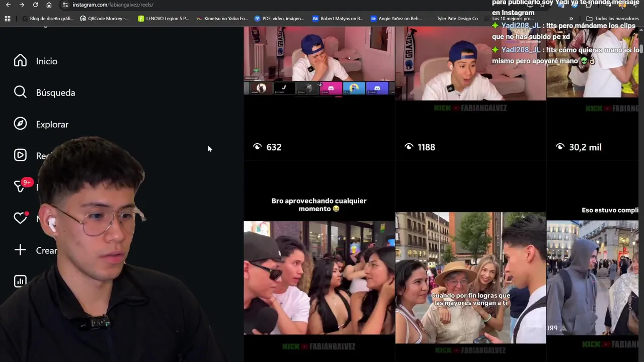
Task: Click the eye icon beside 632
Action: pos(257,147)
